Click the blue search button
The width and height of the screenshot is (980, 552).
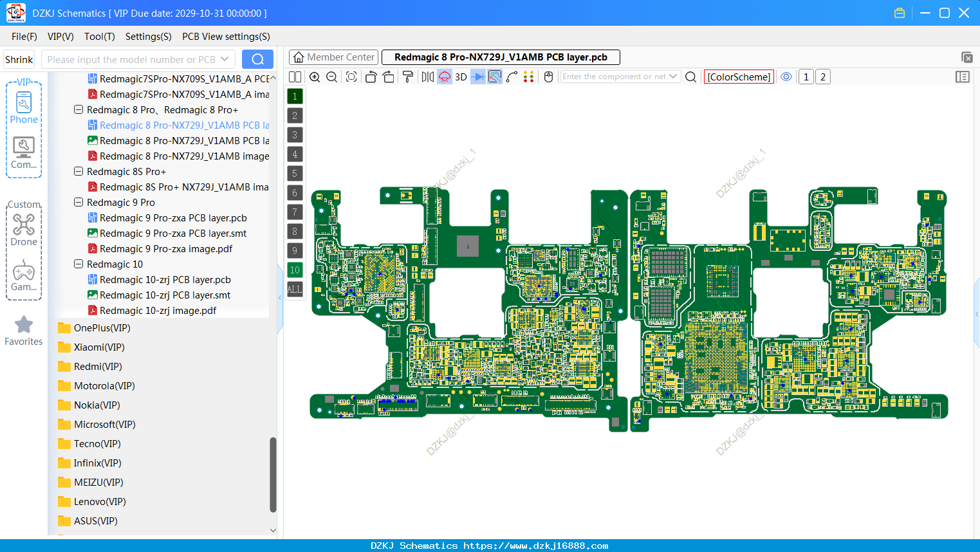click(x=257, y=59)
